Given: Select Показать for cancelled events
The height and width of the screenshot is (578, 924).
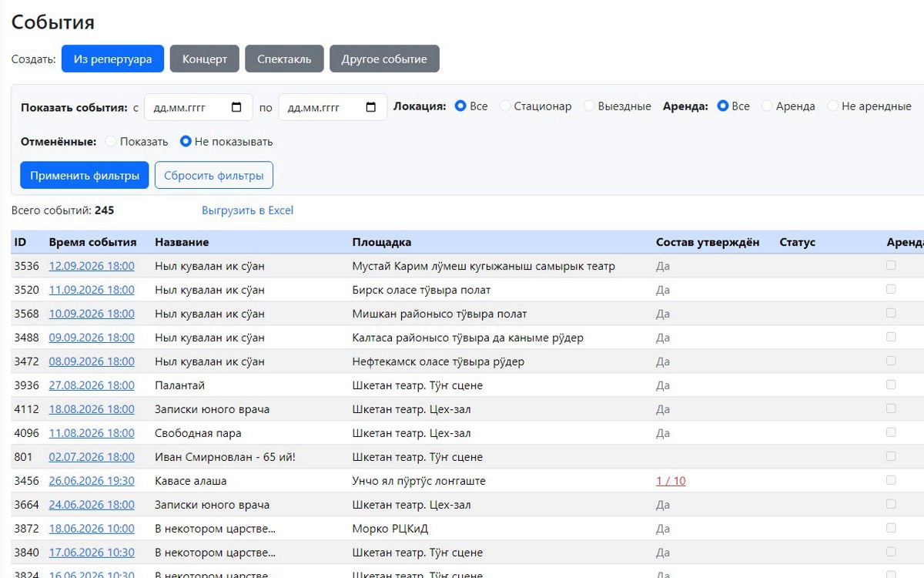Looking at the screenshot, I should [111, 142].
